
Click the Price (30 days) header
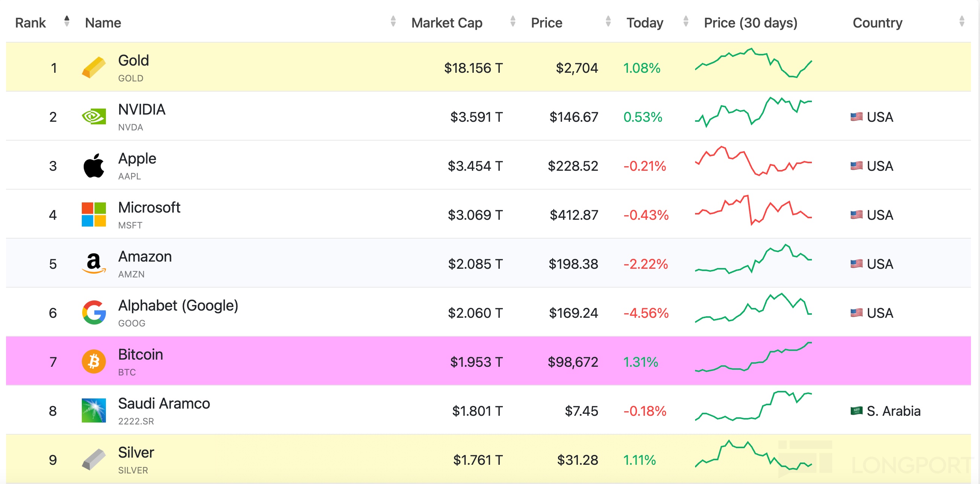click(x=750, y=23)
